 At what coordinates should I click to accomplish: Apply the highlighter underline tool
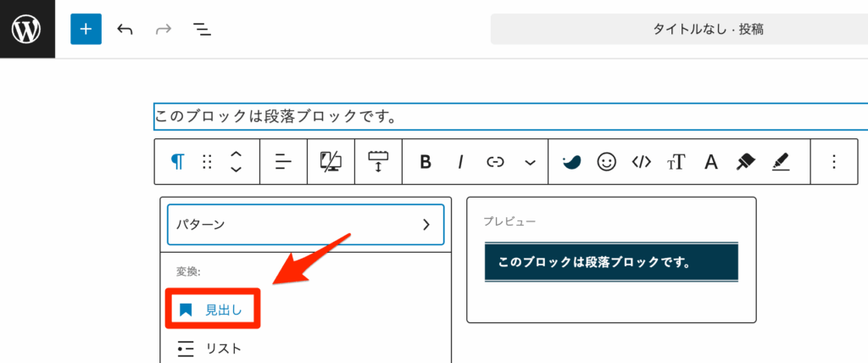pos(781,162)
